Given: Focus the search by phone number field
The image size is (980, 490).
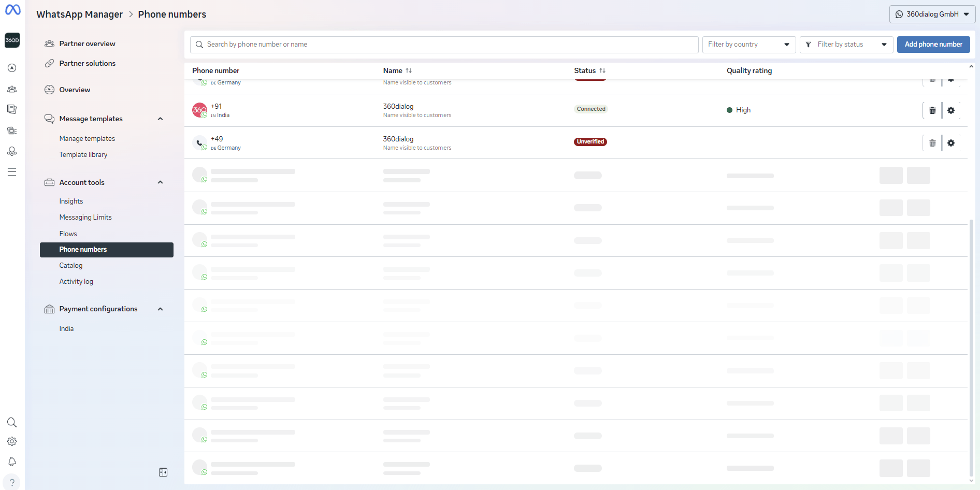Looking at the screenshot, I should pos(444,45).
